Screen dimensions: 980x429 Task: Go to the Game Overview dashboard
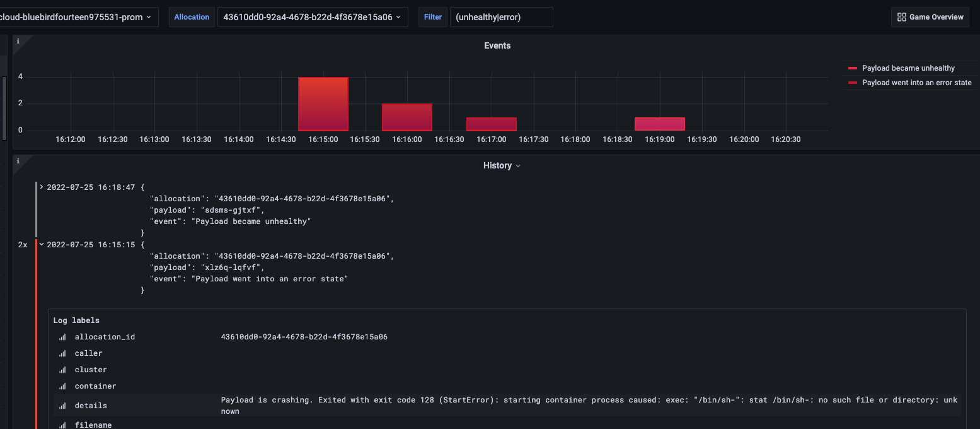click(930, 17)
